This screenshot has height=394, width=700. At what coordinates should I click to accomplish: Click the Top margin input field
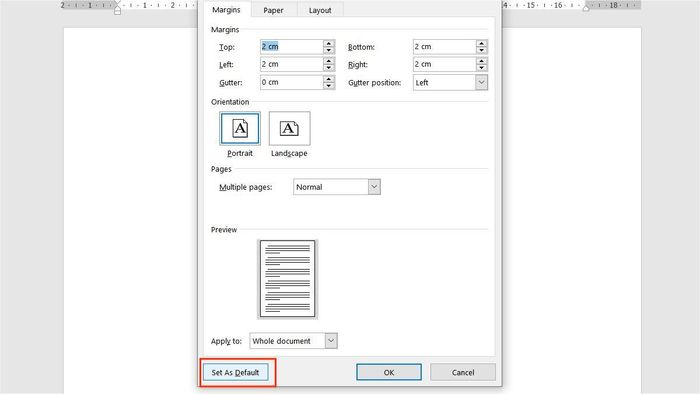point(292,46)
